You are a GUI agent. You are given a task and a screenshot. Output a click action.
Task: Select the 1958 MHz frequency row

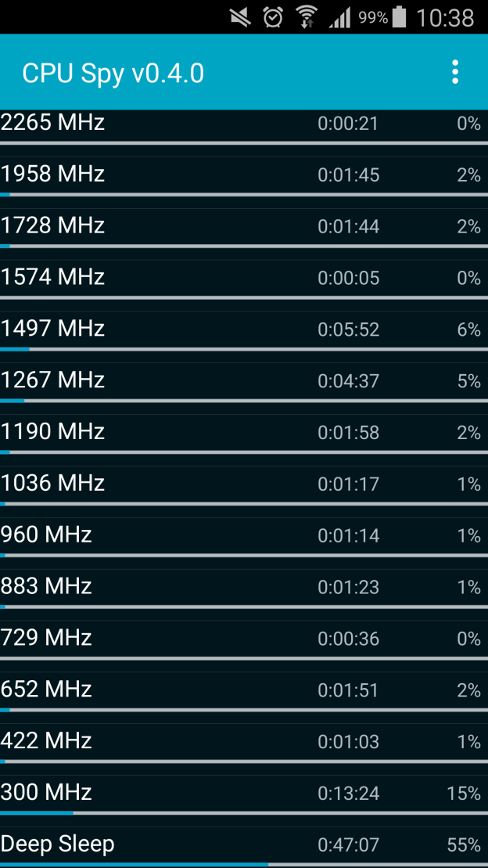[x=243, y=175]
